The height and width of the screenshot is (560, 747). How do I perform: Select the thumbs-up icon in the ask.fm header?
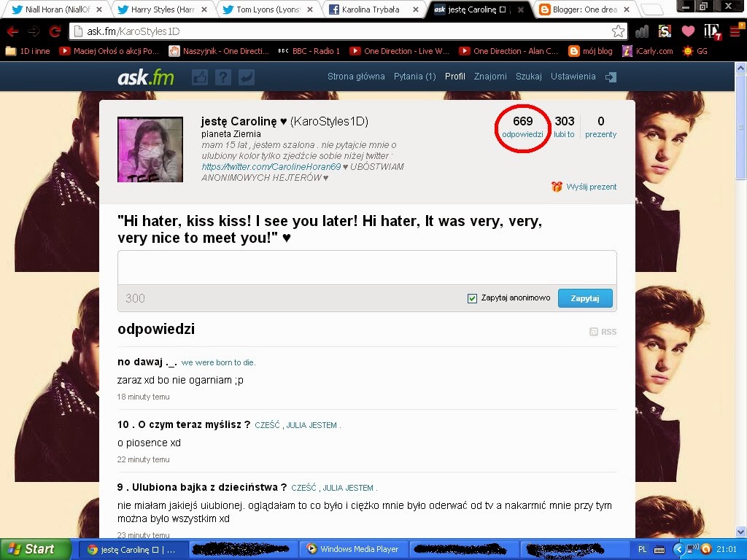199,76
